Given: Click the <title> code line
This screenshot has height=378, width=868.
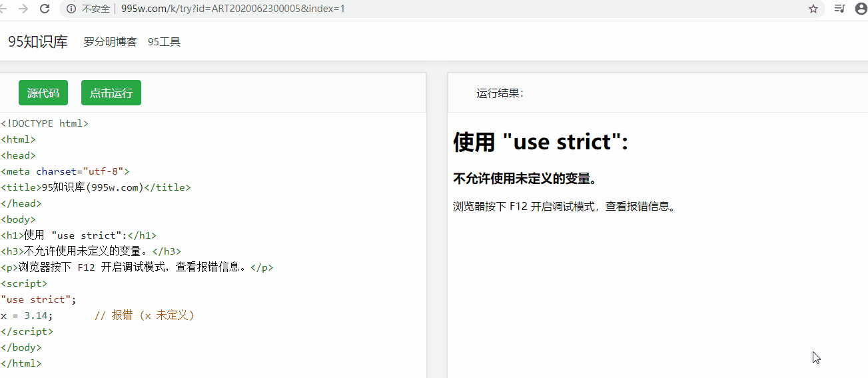Looking at the screenshot, I should coord(96,187).
